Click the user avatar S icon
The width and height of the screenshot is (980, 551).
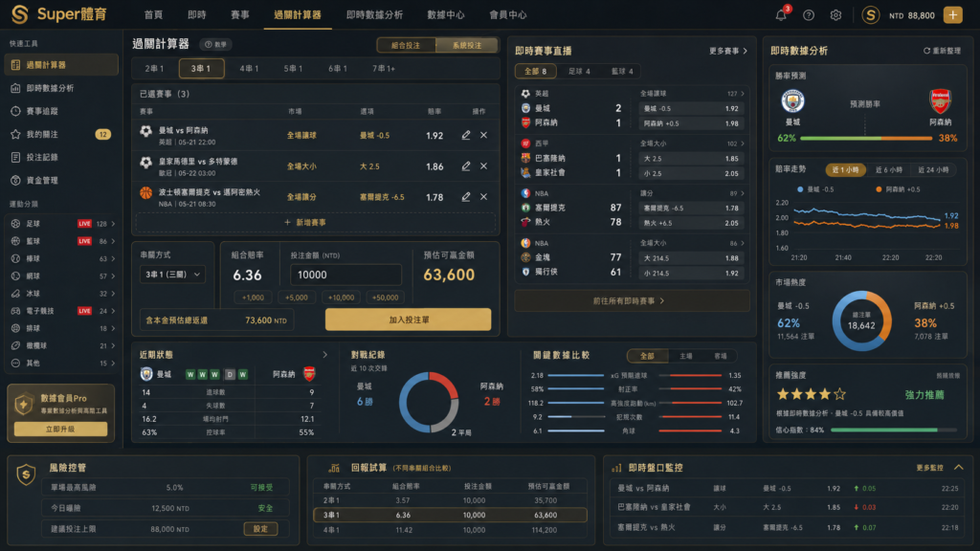871,15
